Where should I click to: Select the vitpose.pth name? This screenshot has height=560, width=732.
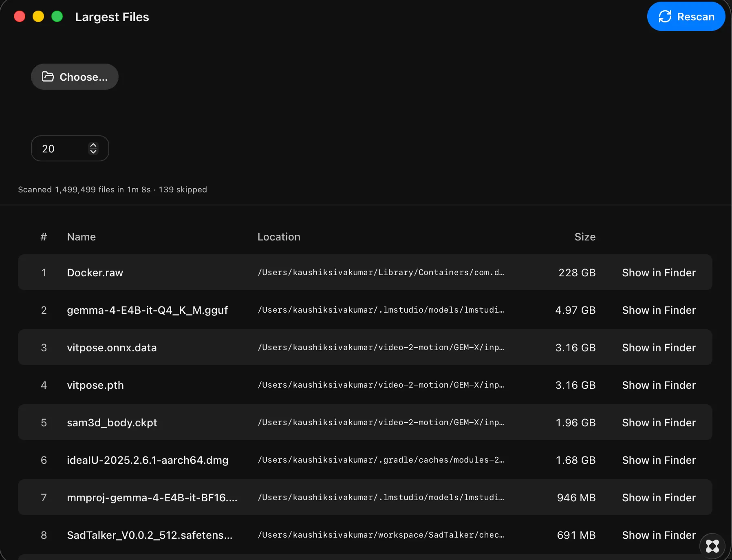pyautogui.click(x=95, y=385)
